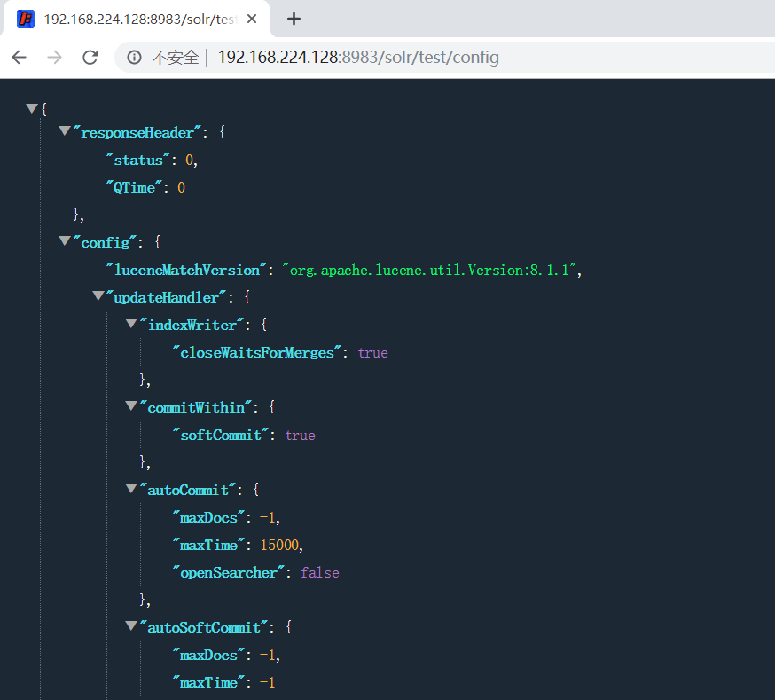This screenshot has width=775, height=700.
Task: Click the "QTime" key
Action: (135, 188)
